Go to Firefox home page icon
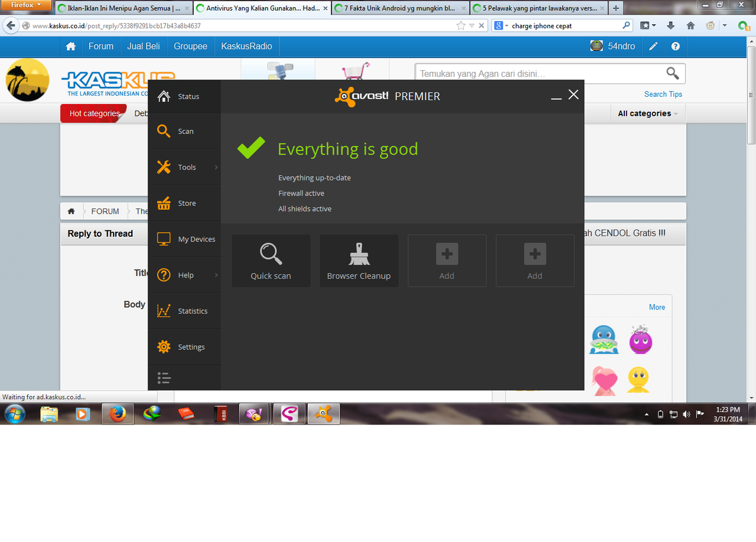The width and height of the screenshot is (756, 542). point(690,25)
